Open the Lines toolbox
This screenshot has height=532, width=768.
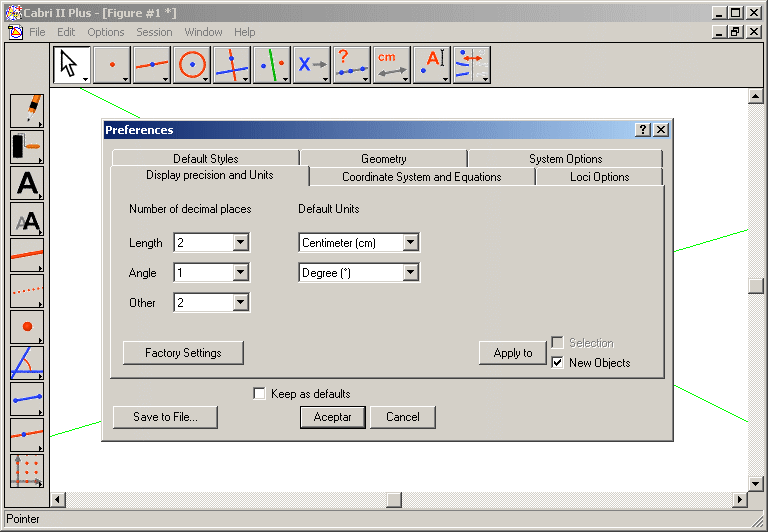click(152, 65)
